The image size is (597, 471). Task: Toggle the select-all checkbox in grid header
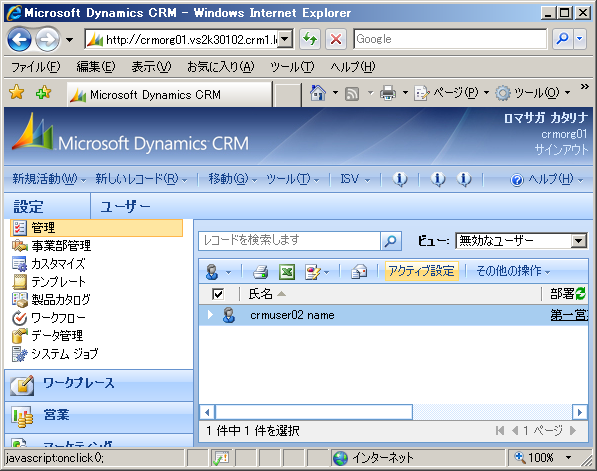coord(218,294)
